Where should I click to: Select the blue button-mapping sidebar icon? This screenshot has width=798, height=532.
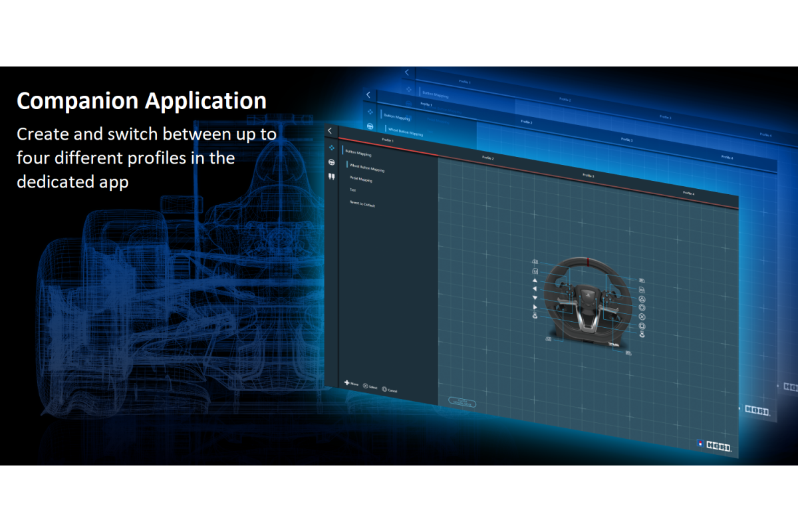pos(331,148)
